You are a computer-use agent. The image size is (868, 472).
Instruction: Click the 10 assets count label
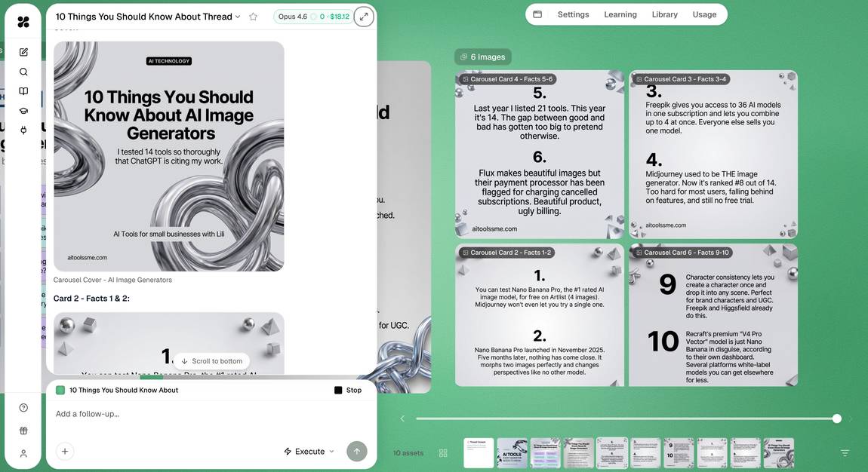(x=408, y=453)
